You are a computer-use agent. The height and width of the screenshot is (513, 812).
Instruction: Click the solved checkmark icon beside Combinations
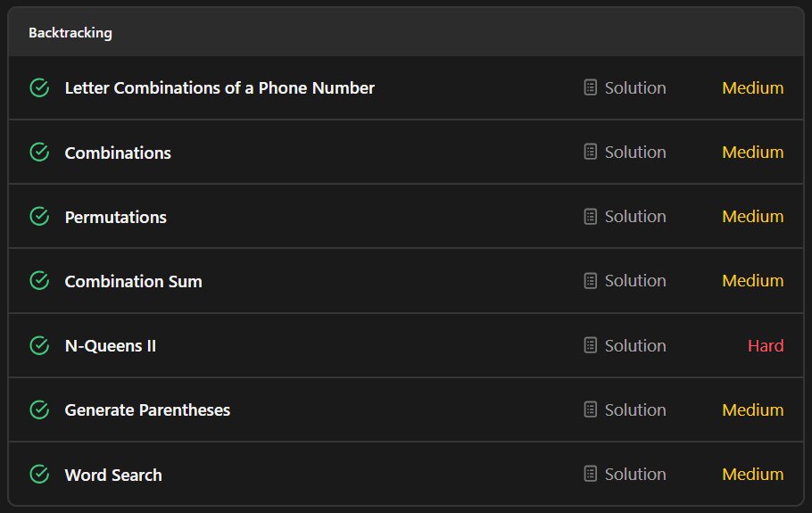point(39,153)
